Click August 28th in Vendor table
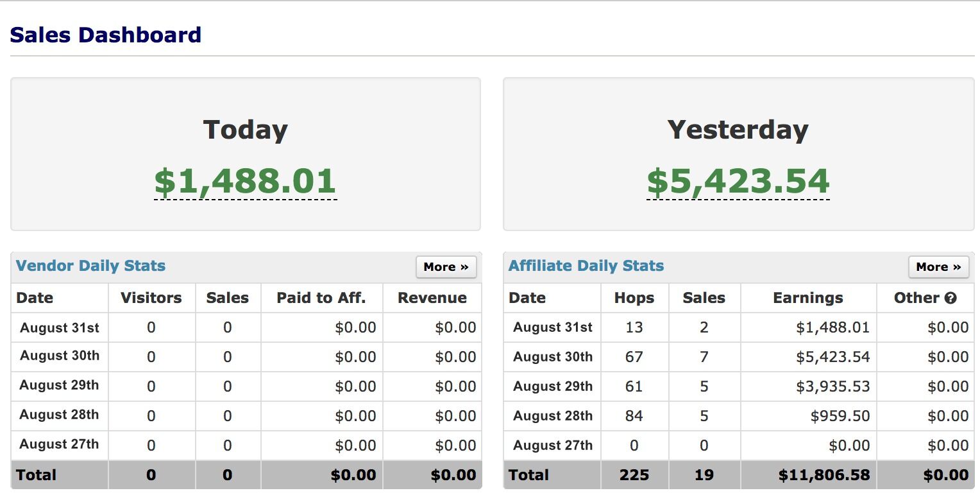The height and width of the screenshot is (502, 980). [x=60, y=415]
